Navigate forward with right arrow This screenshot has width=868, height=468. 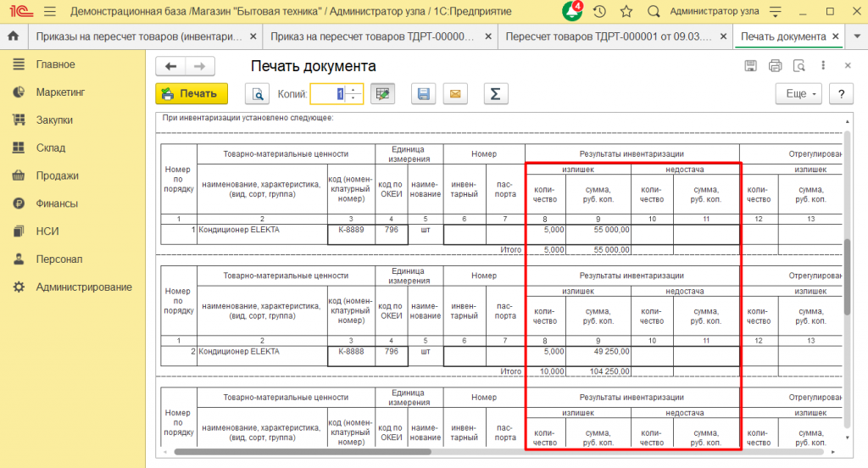tap(200, 66)
